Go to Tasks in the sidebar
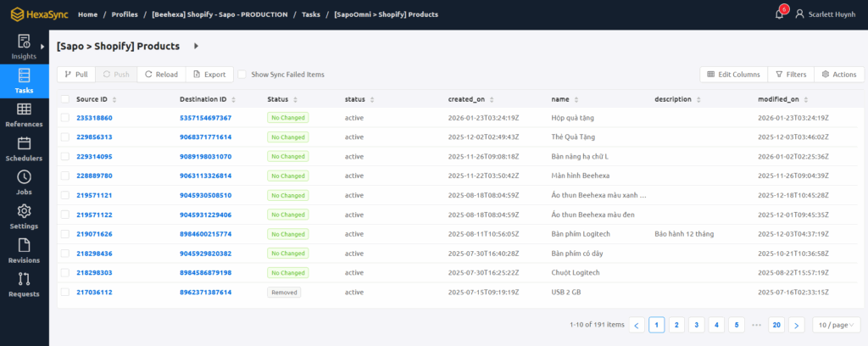This screenshot has width=868, height=346. click(x=24, y=81)
